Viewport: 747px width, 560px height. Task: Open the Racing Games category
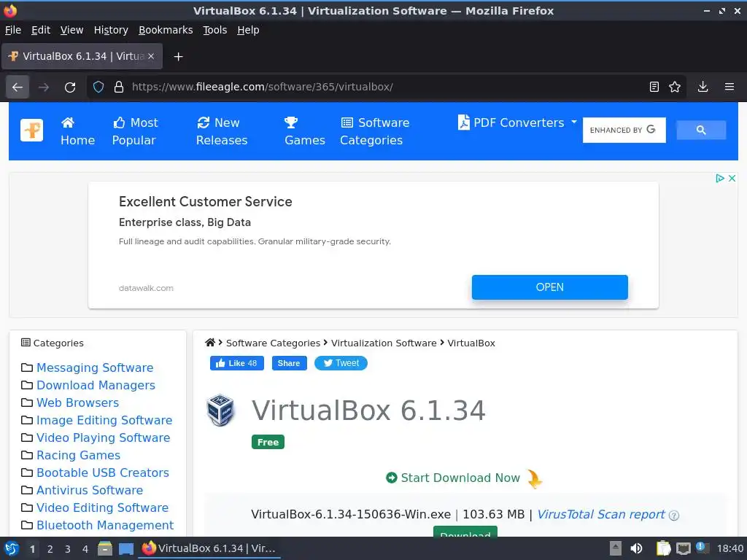pos(79,455)
